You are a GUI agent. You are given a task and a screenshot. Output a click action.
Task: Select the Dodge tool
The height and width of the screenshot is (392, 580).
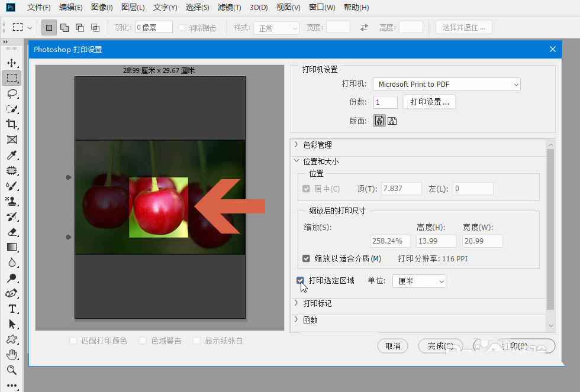click(x=12, y=278)
